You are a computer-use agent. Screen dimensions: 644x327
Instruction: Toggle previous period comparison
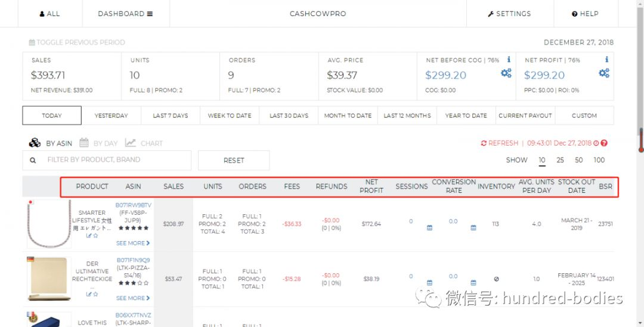tap(77, 42)
